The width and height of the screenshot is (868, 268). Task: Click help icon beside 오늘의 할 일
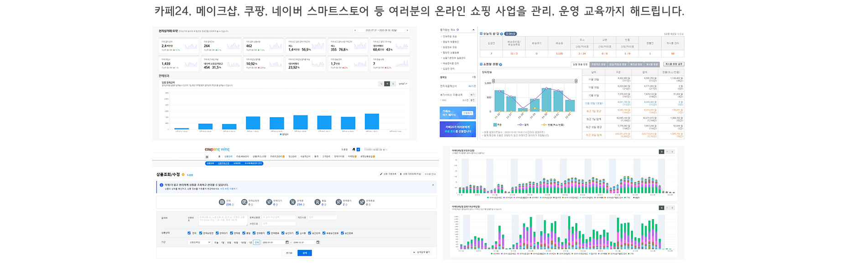click(502, 34)
